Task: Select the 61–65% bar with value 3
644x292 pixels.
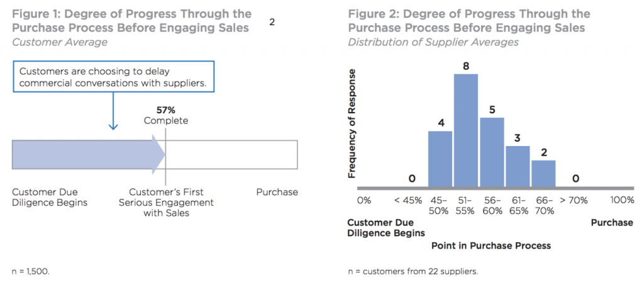Action: coord(518,166)
